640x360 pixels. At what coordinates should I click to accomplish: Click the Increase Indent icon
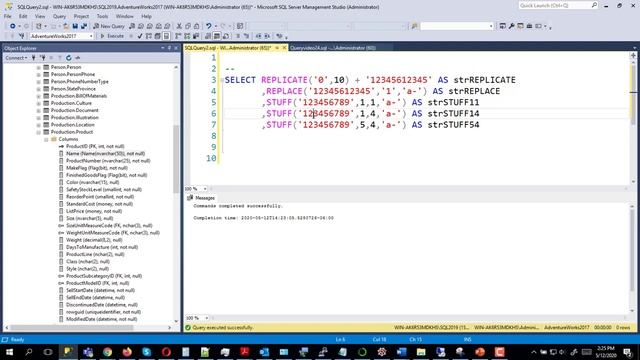point(267,36)
